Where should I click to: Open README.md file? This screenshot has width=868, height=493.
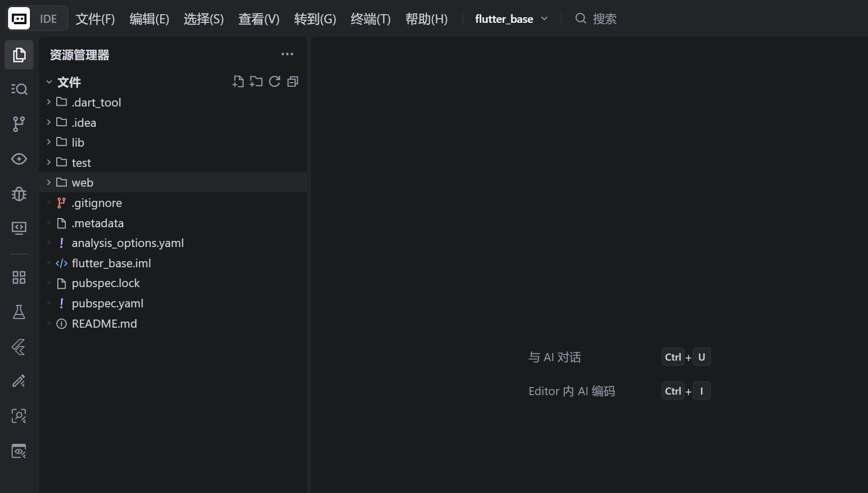[x=104, y=323]
